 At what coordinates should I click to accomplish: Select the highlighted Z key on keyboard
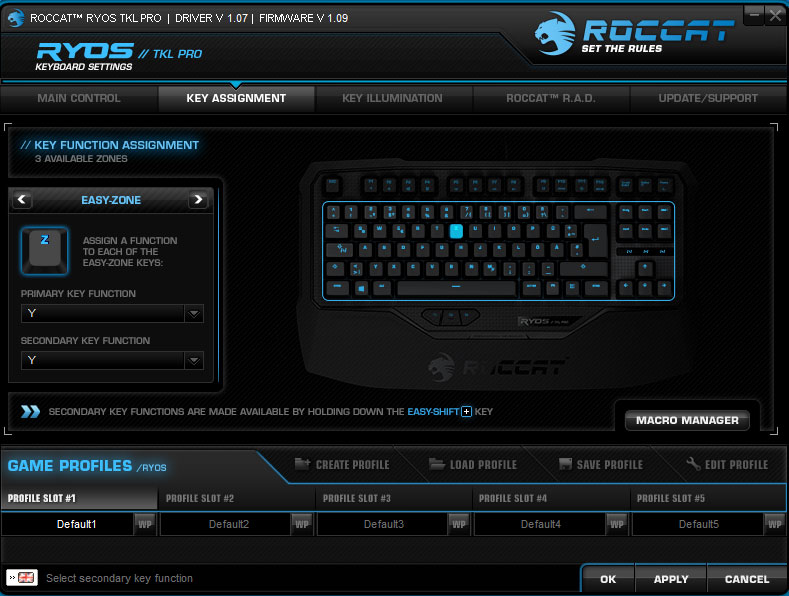coord(456,231)
